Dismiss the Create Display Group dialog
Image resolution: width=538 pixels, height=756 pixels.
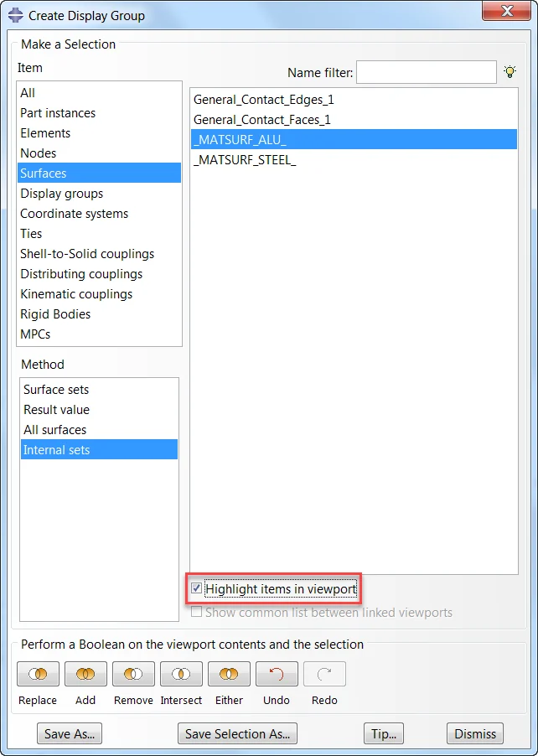click(x=475, y=734)
